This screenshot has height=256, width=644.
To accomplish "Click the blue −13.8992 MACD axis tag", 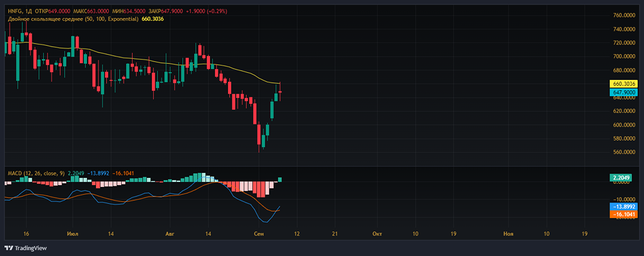I will click(x=624, y=206).
